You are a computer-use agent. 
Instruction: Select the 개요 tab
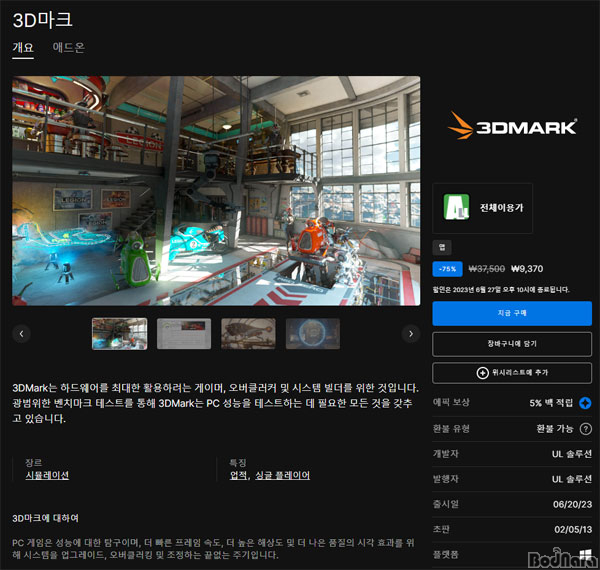point(23,47)
